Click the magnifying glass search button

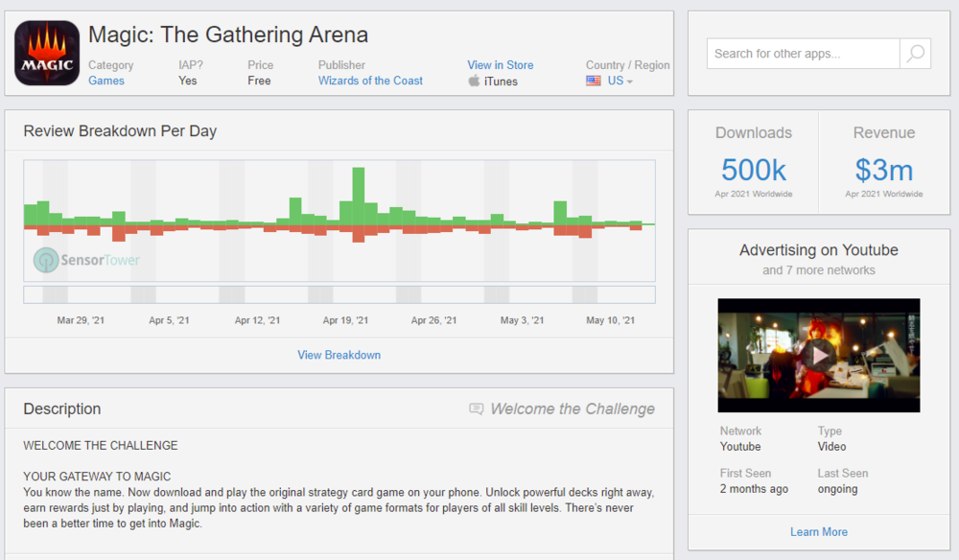pos(915,54)
